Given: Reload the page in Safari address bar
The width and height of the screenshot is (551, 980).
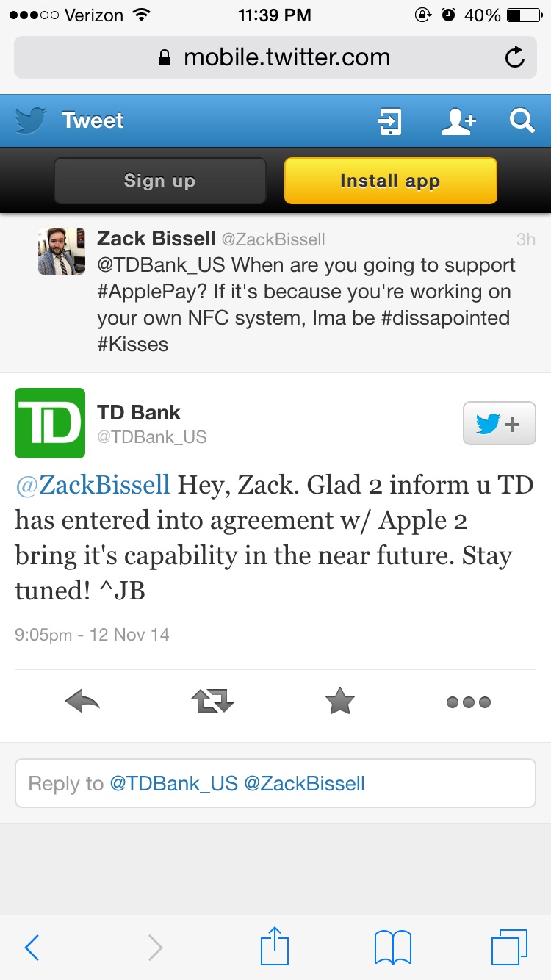Looking at the screenshot, I should (x=515, y=57).
